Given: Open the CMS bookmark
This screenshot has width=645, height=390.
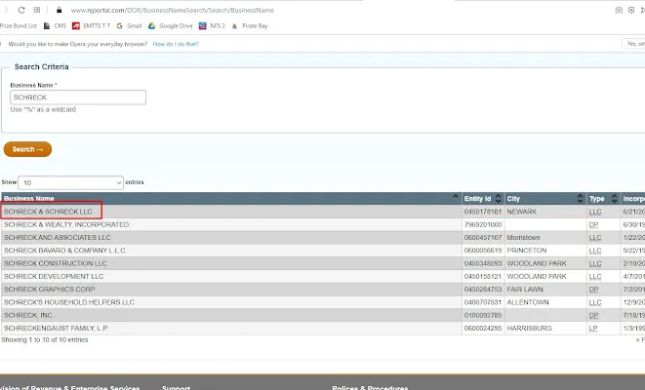Looking at the screenshot, I should tap(55, 26).
